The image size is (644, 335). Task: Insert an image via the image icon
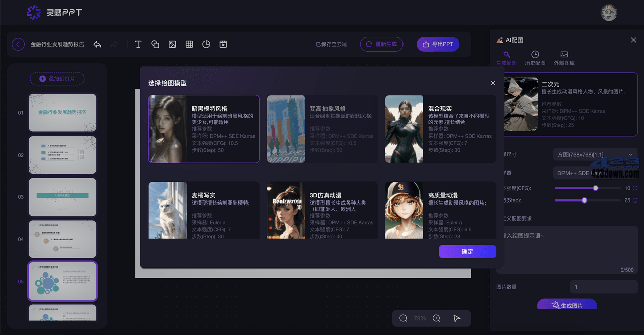(172, 44)
